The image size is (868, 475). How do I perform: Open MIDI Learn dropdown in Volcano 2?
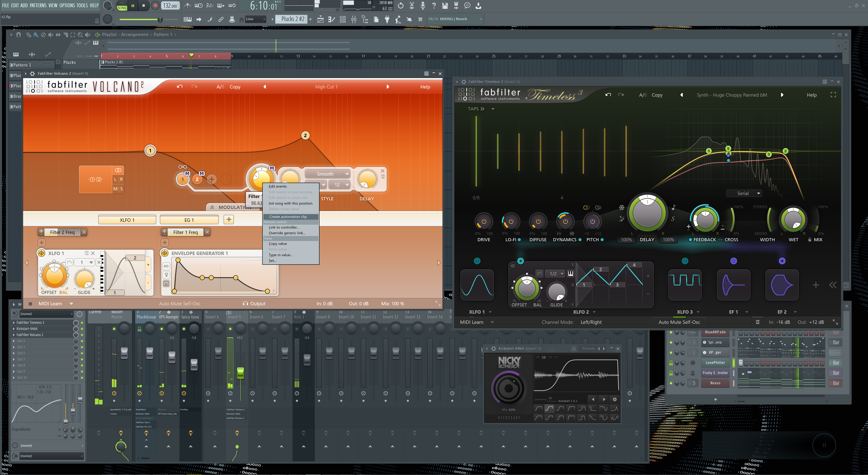(x=71, y=304)
